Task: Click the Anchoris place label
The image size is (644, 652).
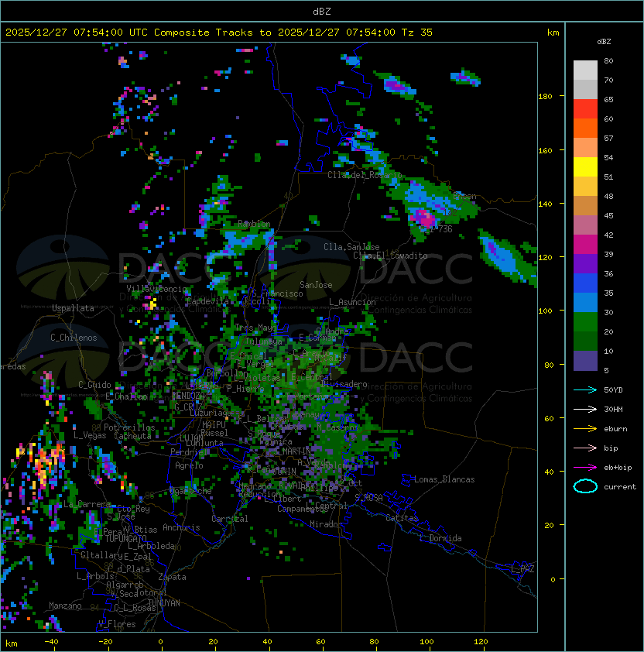Action: (181, 527)
